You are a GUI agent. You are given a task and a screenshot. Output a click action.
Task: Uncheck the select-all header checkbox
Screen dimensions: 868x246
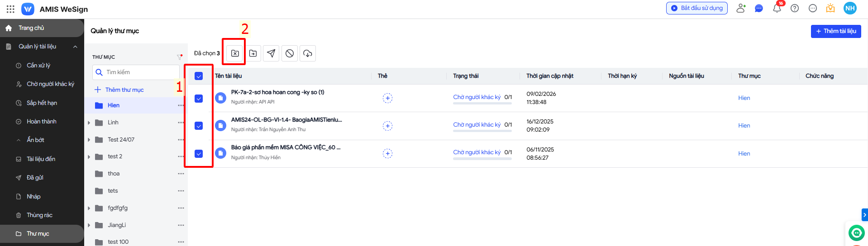199,76
